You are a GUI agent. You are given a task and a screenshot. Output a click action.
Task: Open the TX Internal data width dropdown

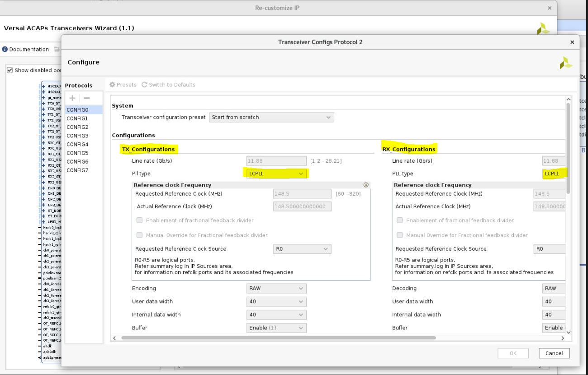pos(277,314)
